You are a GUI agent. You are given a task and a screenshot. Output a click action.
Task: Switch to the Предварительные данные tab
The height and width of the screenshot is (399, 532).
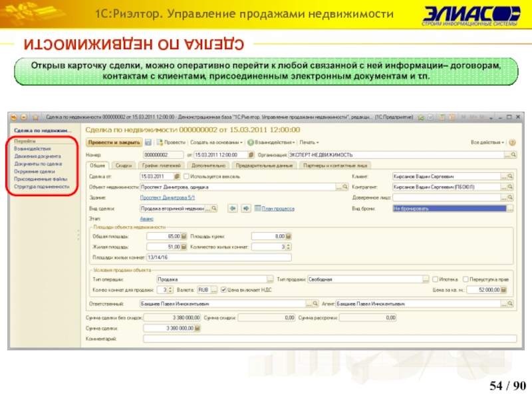coord(264,166)
